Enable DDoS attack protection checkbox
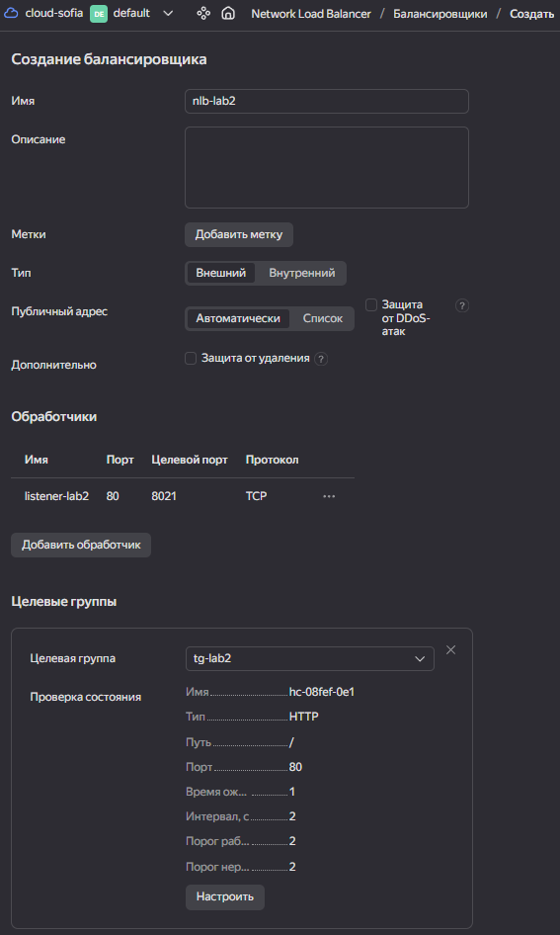The width and height of the screenshot is (560, 935). point(371,305)
